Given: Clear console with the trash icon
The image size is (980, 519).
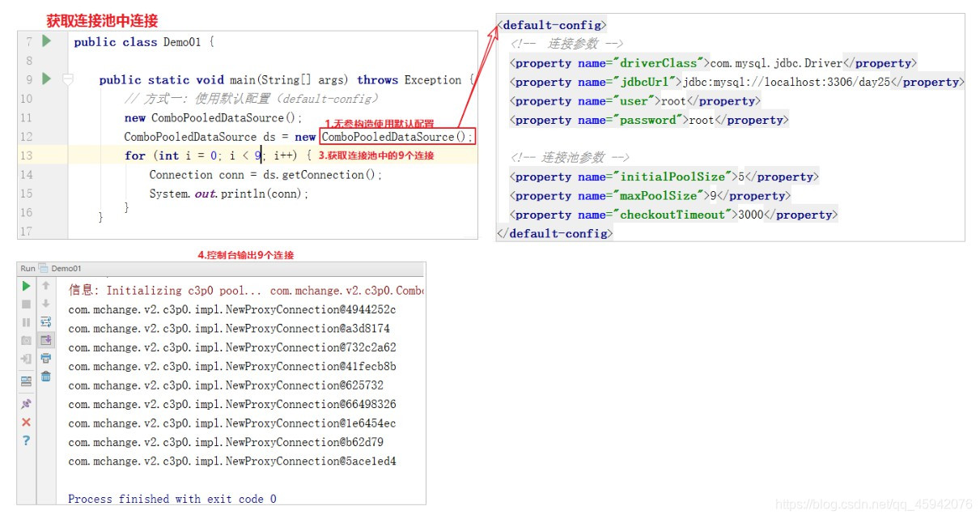Looking at the screenshot, I should [x=46, y=376].
